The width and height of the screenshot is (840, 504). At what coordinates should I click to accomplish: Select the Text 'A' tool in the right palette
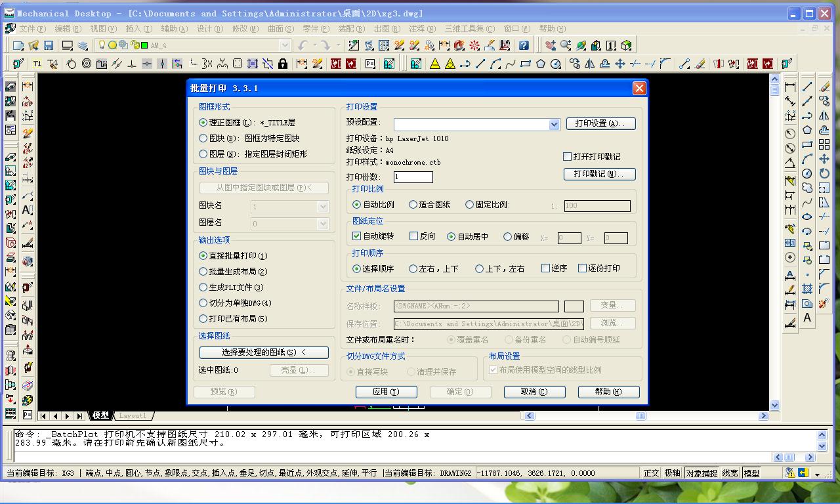tap(807, 318)
